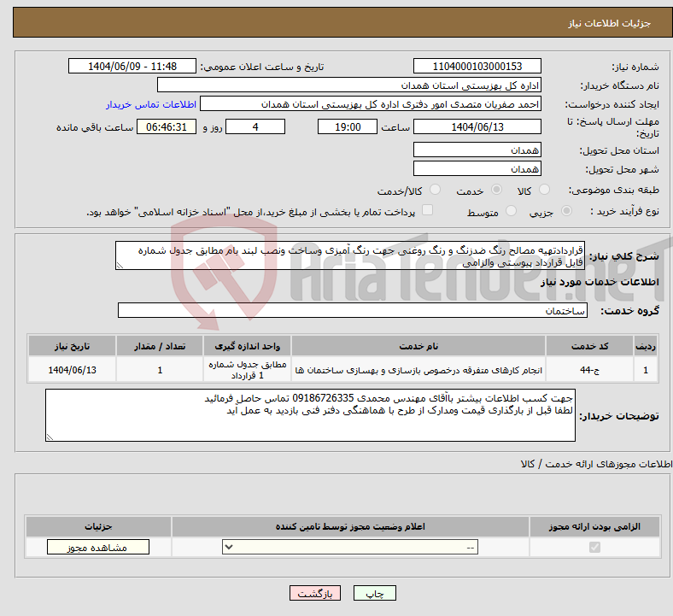Click the buyer notes textarea
673x616 pixels.
coord(310,415)
